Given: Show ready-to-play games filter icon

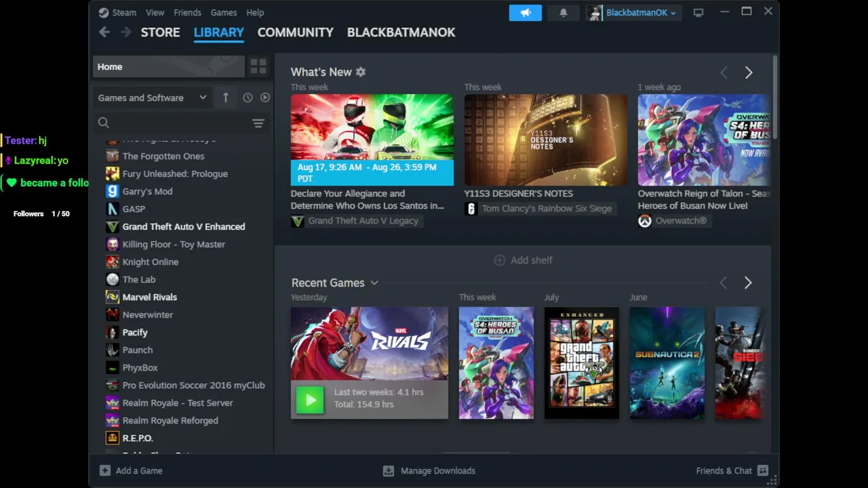Looking at the screenshot, I should pos(265,98).
